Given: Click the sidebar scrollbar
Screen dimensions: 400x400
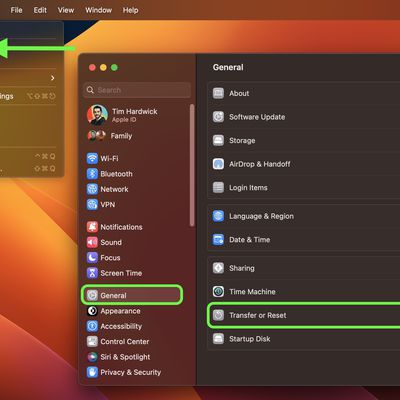Looking at the screenshot, I should click(x=192, y=165).
